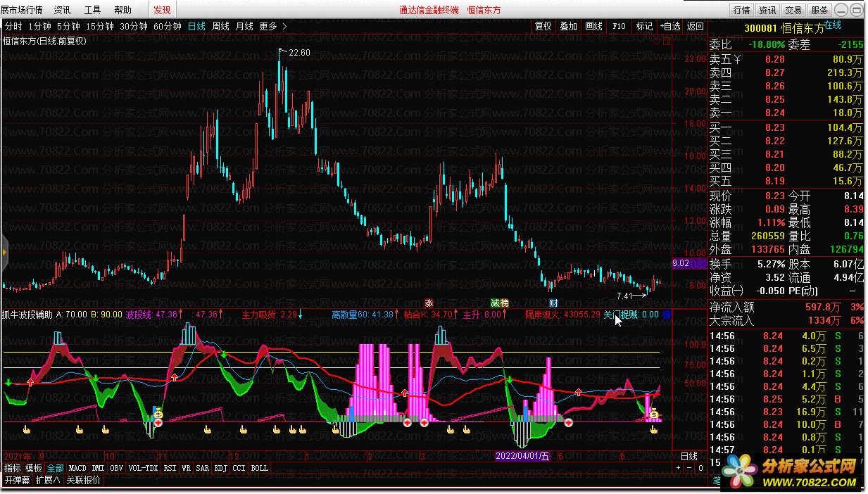Open the 工具 menu
The width and height of the screenshot is (868, 494).
[x=92, y=10]
